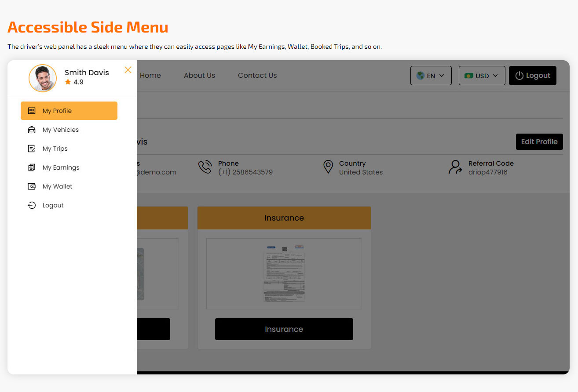578x392 pixels.
Task: Click the My Vehicles car icon
Action: point(31,129)
